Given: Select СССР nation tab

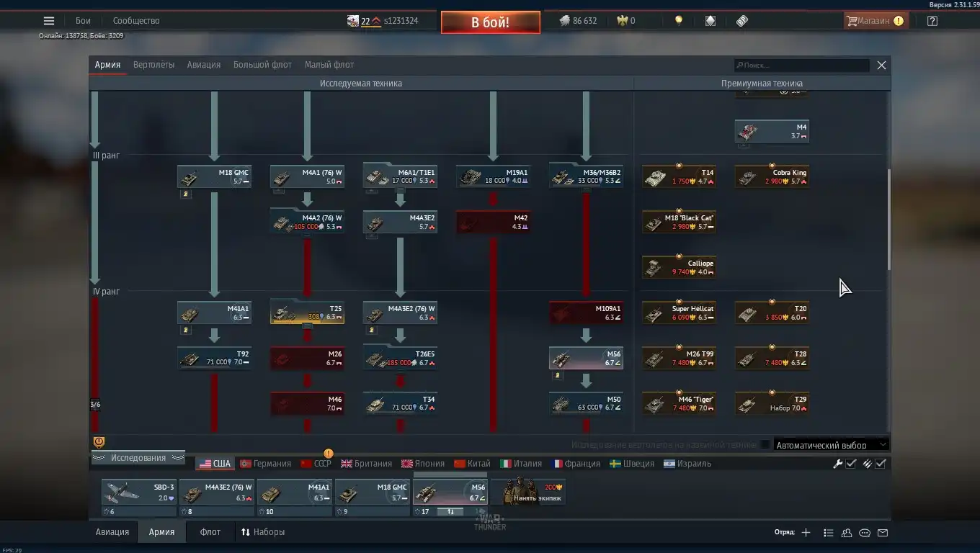Looking at the screenshot, I should coord(316,464).
